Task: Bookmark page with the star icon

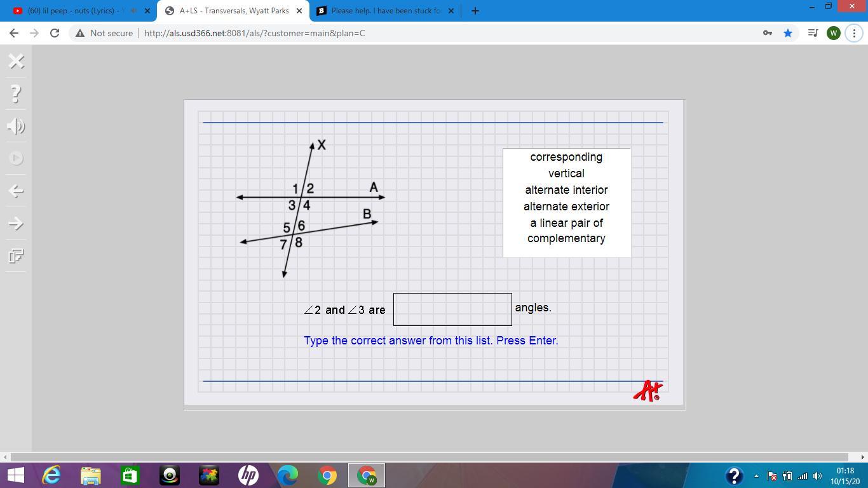Action: pos(788,33)
